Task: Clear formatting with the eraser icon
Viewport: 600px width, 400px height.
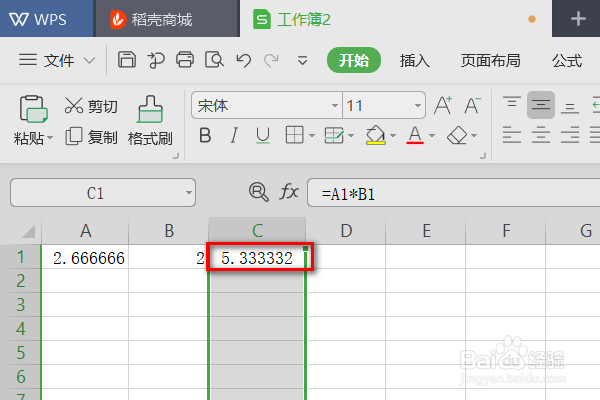Action: [457, 135]
